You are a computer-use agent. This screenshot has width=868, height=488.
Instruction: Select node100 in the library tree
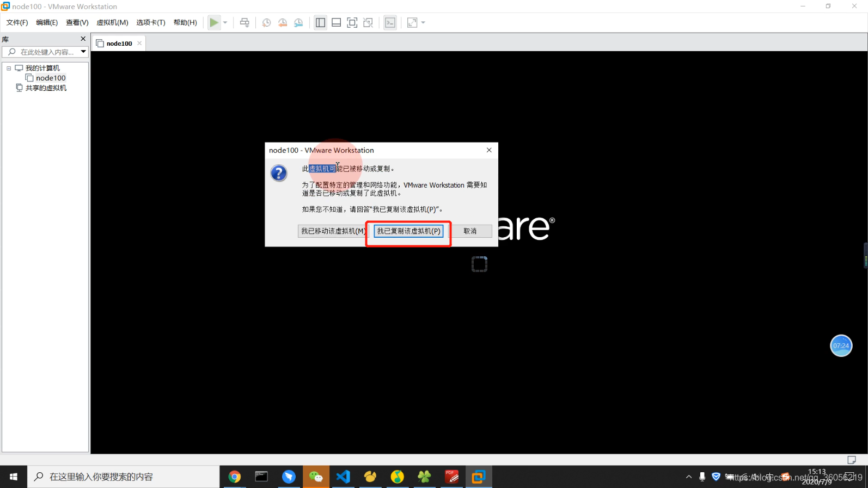51,78
